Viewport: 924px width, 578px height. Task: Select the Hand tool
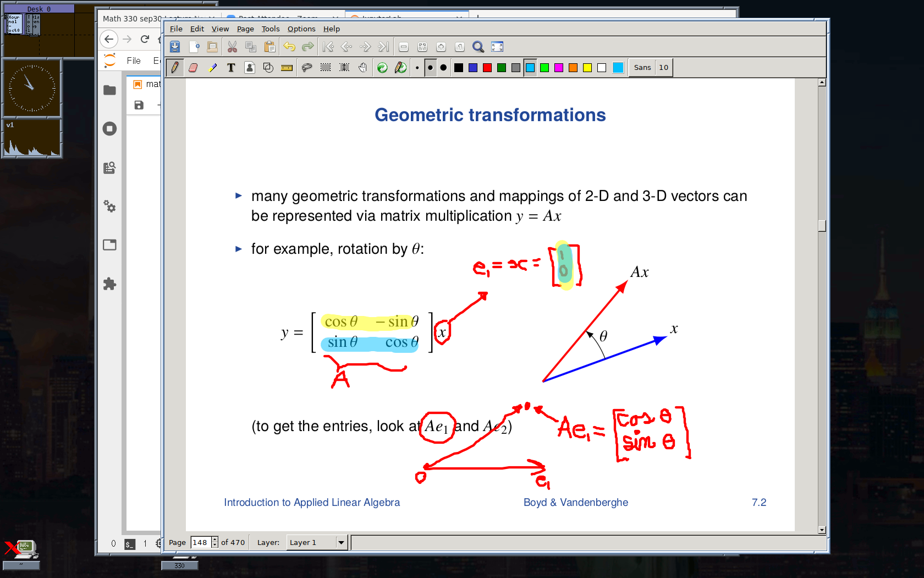tap(362, 68)
